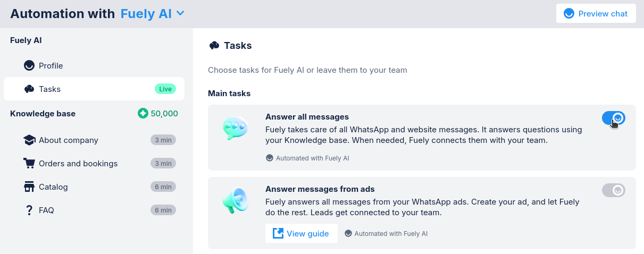The image size is (644, 254).
Task: Open the Profile section
Action: point(51,66)
